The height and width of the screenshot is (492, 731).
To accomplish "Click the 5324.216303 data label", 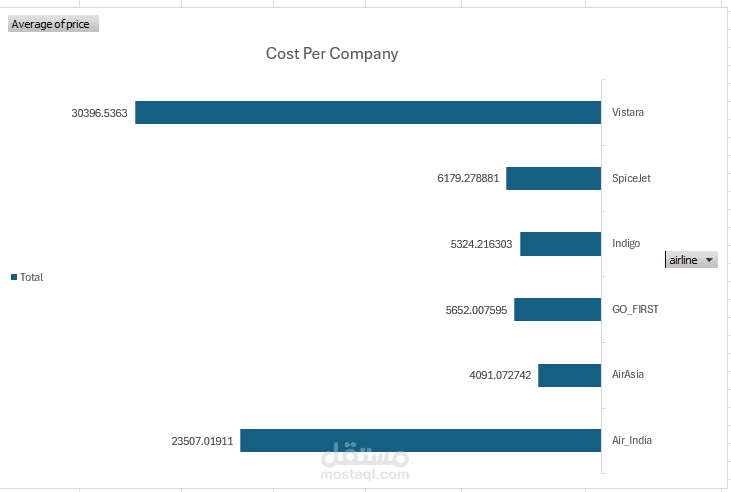I will pos(481,244).
